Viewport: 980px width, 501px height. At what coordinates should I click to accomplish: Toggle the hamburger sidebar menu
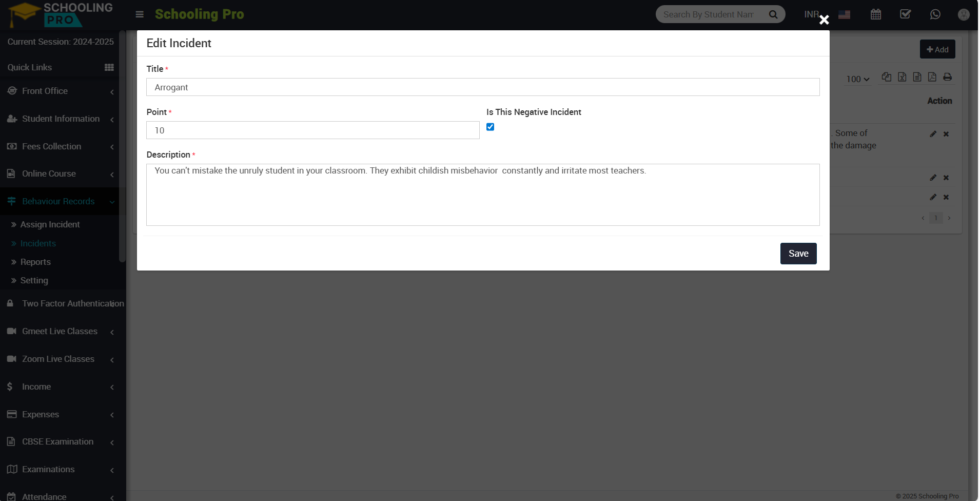[140, 14]
